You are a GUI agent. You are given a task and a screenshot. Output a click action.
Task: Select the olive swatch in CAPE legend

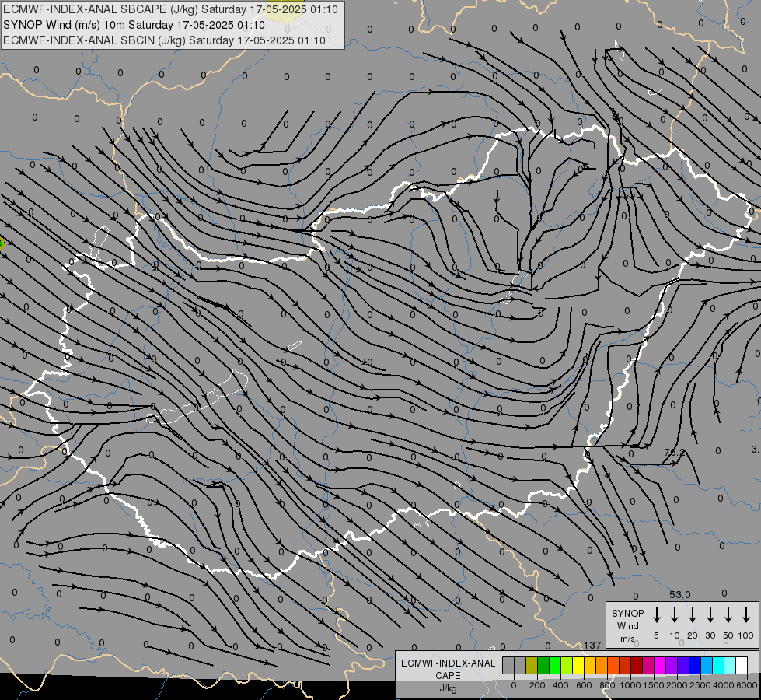click(x=532, y=665)
